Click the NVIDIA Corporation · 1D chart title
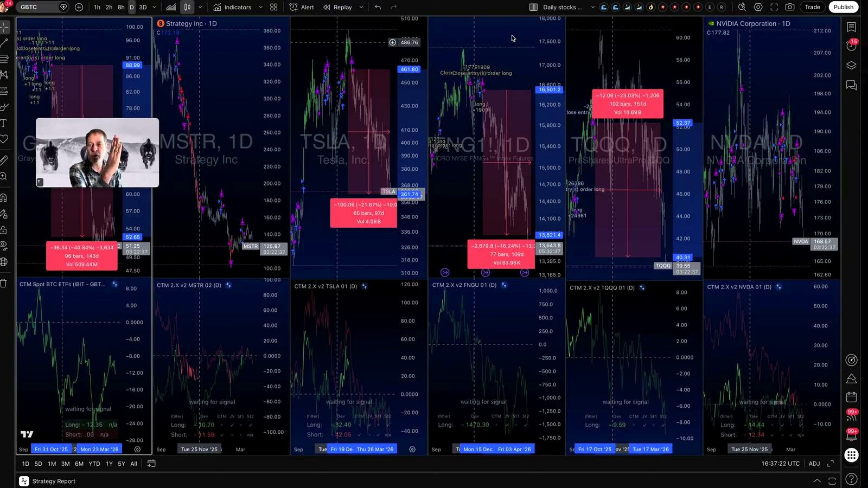 click(x=753, y=24)
